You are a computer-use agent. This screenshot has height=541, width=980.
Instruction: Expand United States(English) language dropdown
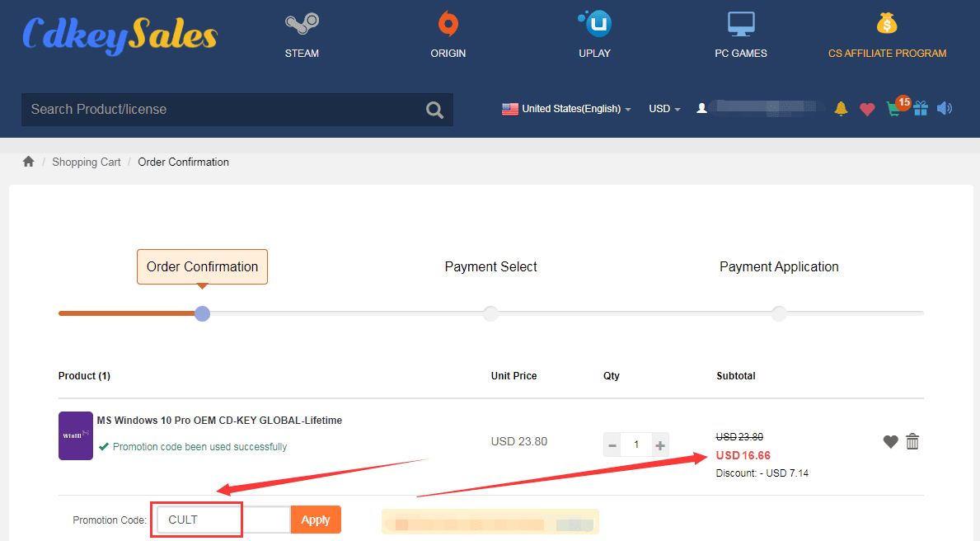(566, 109)
